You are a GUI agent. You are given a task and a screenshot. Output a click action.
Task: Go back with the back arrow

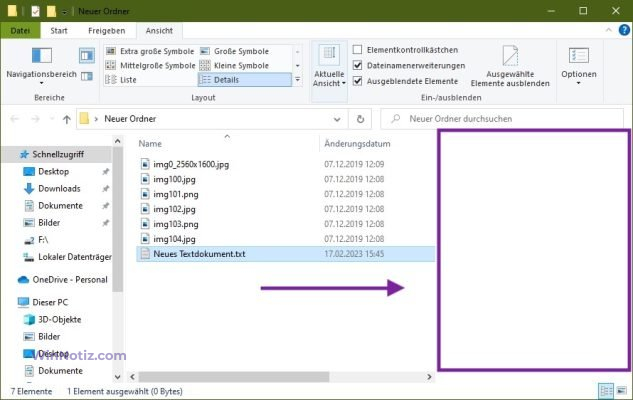coord(15,119)
